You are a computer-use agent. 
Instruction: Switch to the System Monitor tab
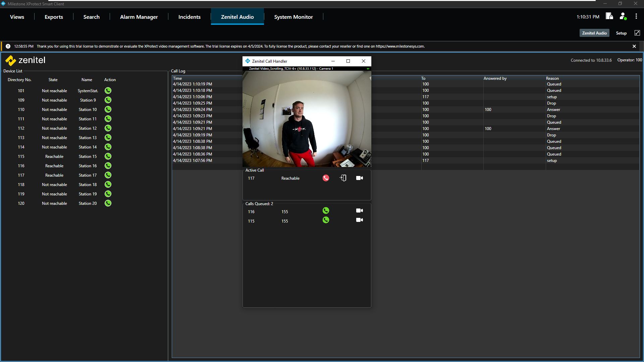[293, 17]
